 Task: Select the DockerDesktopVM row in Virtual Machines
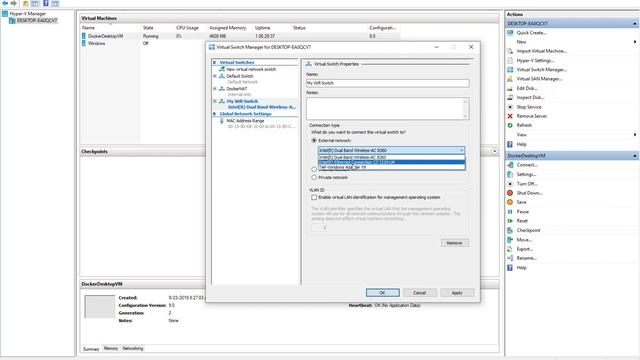coord(240,36)
